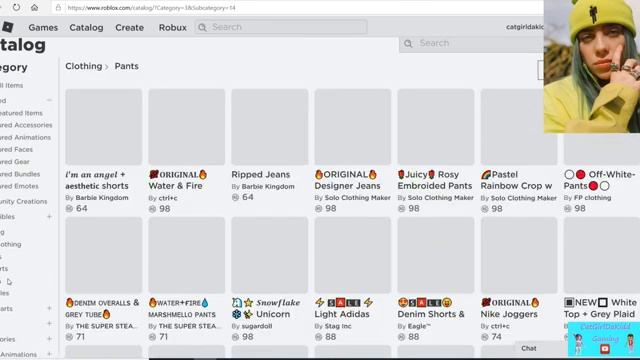Click the Clothing breadcrumb link
The width and height of the screenshot is (640, 360).
click(x=84, y=66)
